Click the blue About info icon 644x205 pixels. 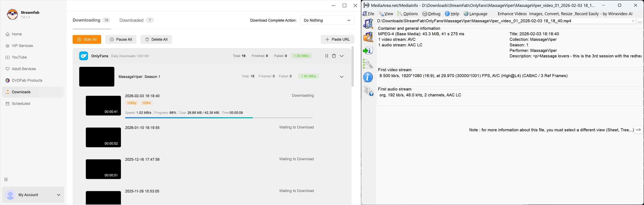(368, 77)
